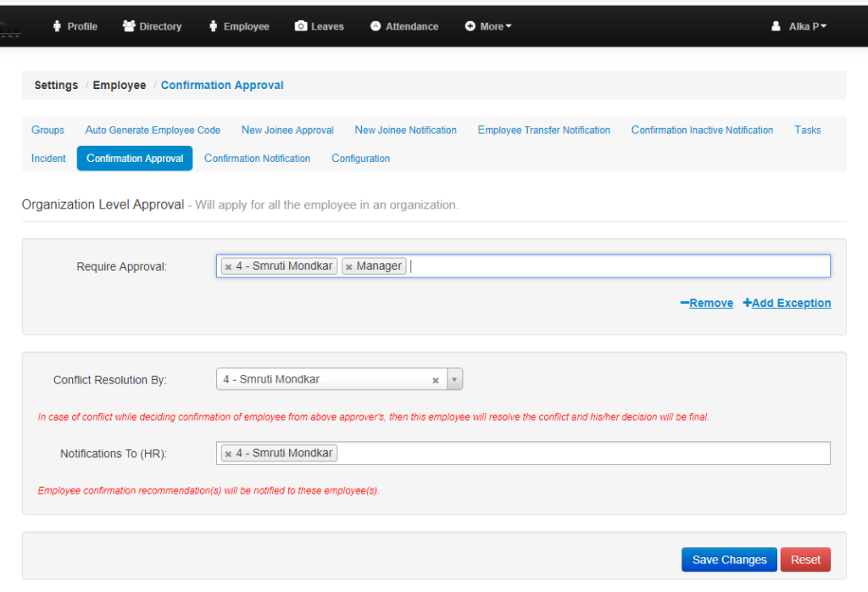Expand the More navigation dropdown
Image resolution: width=868 pixels, height=592 pixels.
488,26
